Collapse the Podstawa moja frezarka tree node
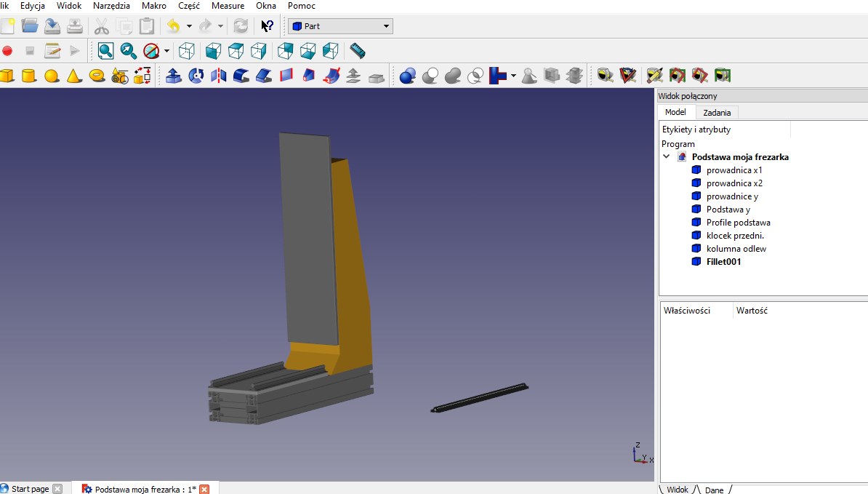Viewport: 868px width, 494px height. (667, 156)
